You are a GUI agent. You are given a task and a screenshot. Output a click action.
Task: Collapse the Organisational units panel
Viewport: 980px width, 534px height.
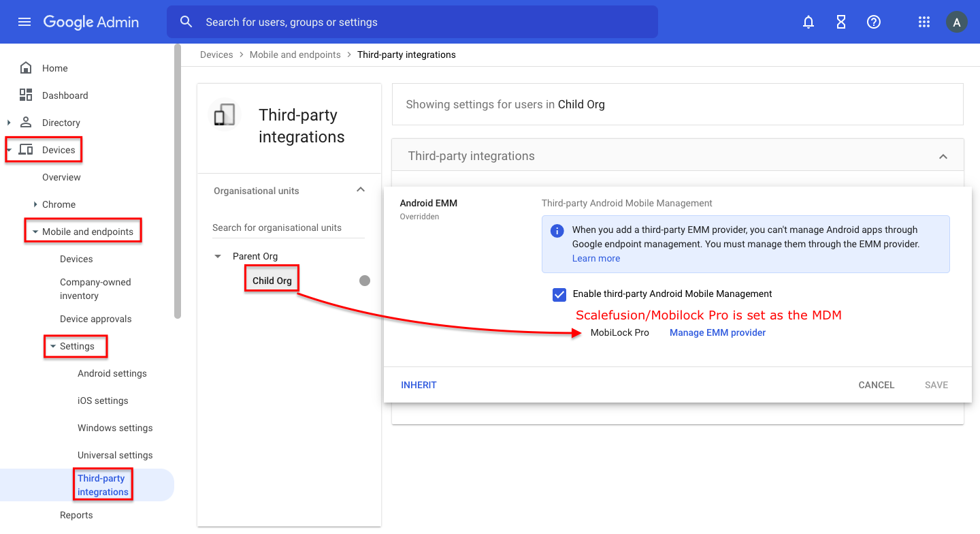click(361, 190)
